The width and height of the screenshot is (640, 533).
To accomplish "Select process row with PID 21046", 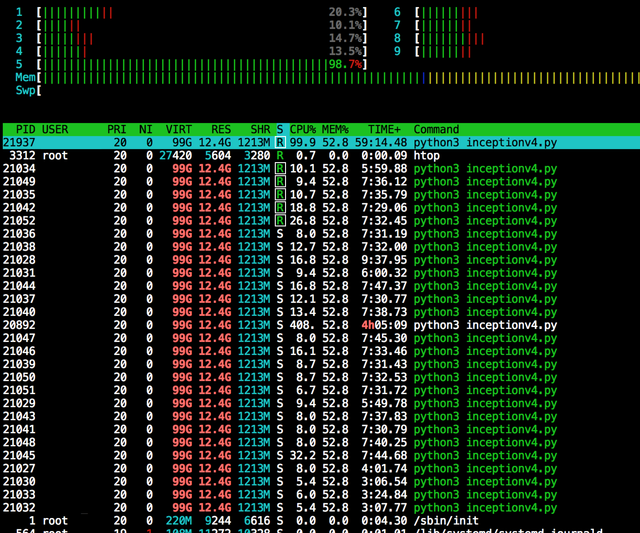I will pos(320,351).
